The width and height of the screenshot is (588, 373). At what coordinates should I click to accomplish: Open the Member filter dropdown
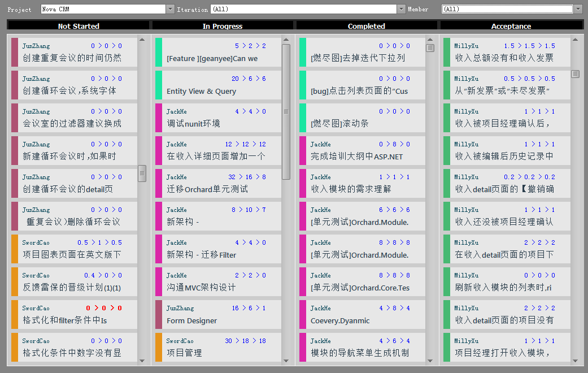click(578, 9)
